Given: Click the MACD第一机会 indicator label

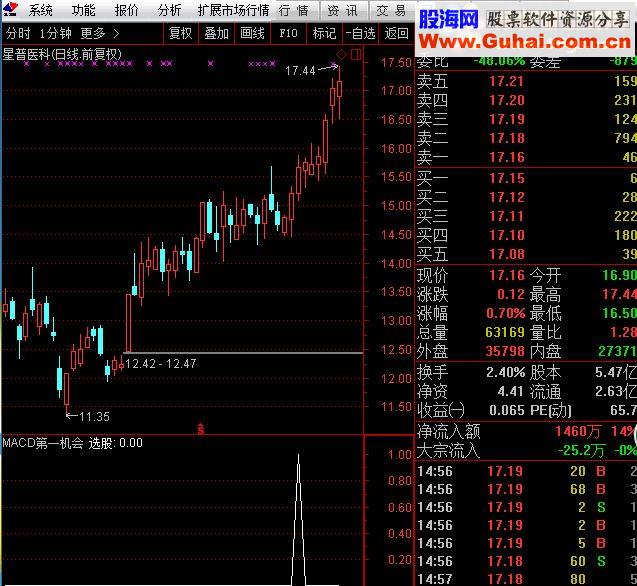Looking at the screenshot, I should tap(43, 443).
